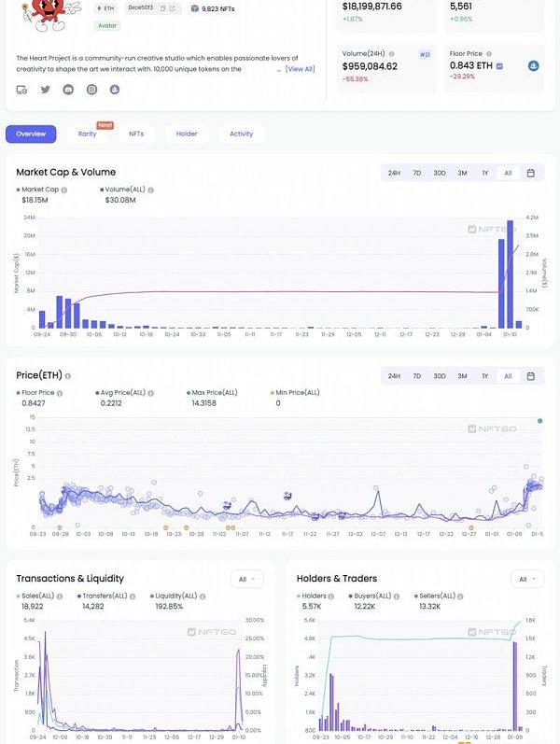Image resolution: width=560 pixels, height=744 pixels.
Task: Select 3M range in Price(ETH) chart
Action: (x=462, y=376)
